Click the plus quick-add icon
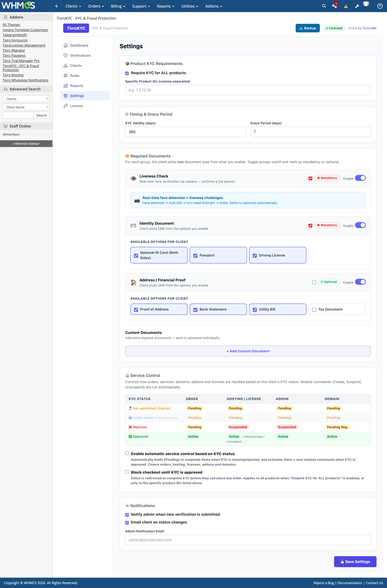The image size is (387, 588). pyautogui.click(x=56, y=6)
